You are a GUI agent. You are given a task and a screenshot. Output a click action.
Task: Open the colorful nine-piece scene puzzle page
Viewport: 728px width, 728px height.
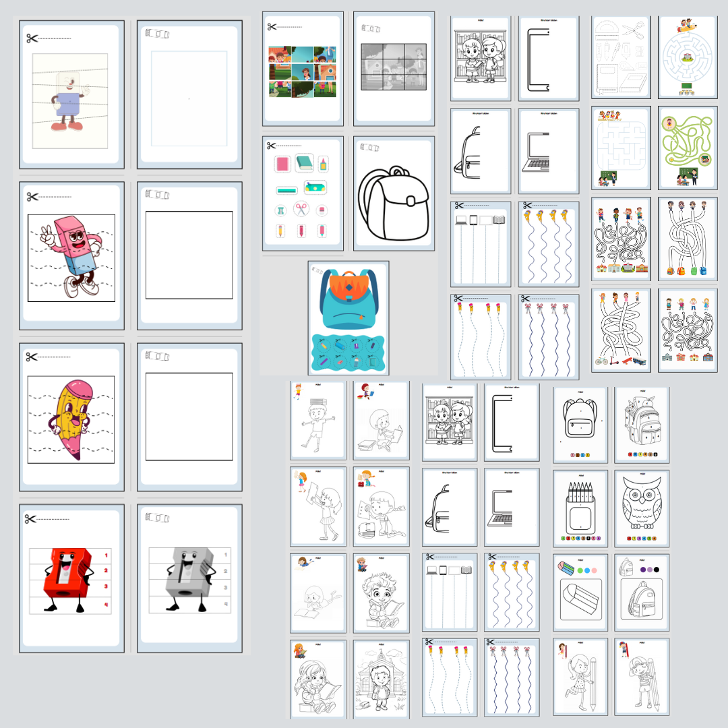(x=302, y=68)
